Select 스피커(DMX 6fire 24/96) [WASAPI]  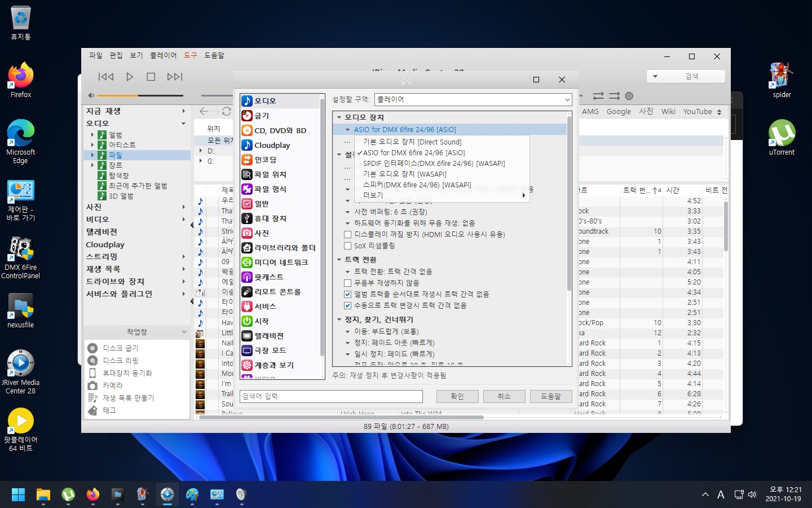click(442, 185)
